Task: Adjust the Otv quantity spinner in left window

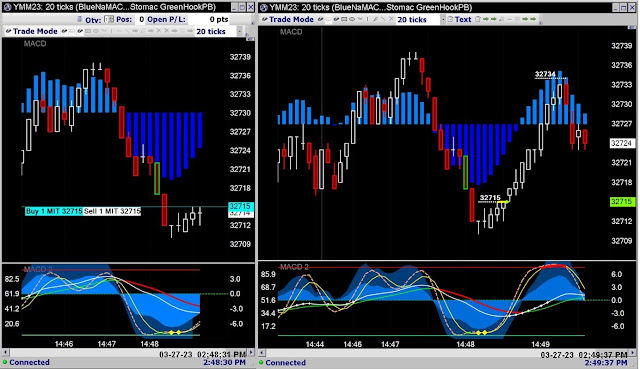Action: tap(109, 19)
